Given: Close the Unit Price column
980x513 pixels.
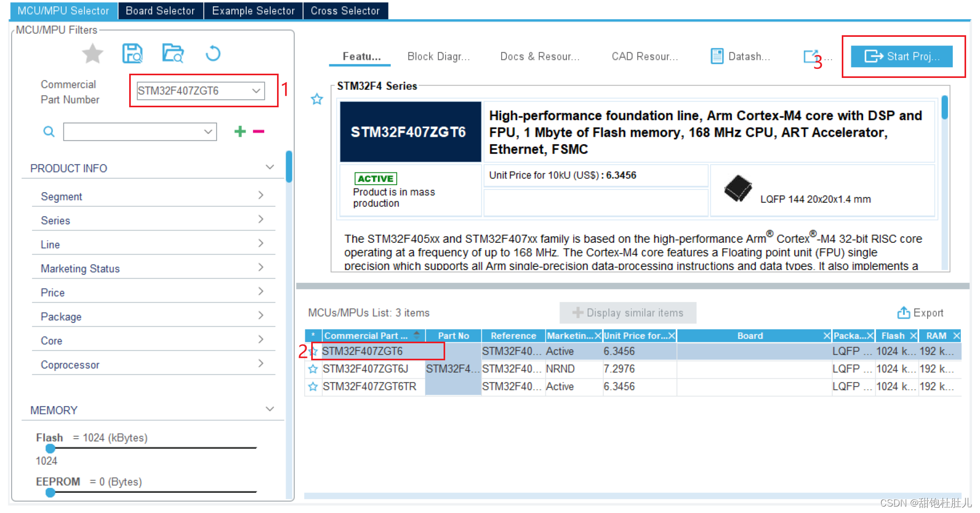Looking at the screenshot, I should click(671, 336).
